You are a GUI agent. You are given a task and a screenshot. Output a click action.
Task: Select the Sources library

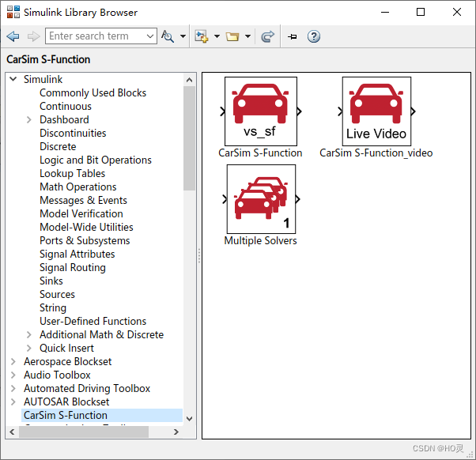point(57,294)
